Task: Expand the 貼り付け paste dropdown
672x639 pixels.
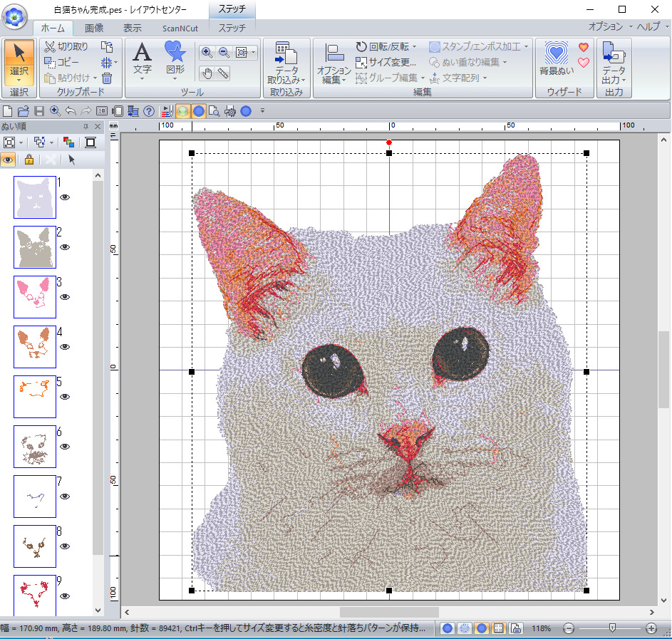Action: pyautogui.click(x=95, y=78)
